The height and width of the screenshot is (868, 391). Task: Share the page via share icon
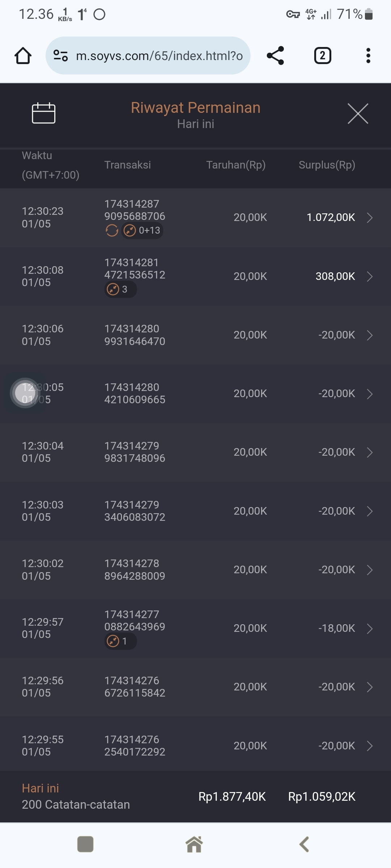tap(275, 56)
